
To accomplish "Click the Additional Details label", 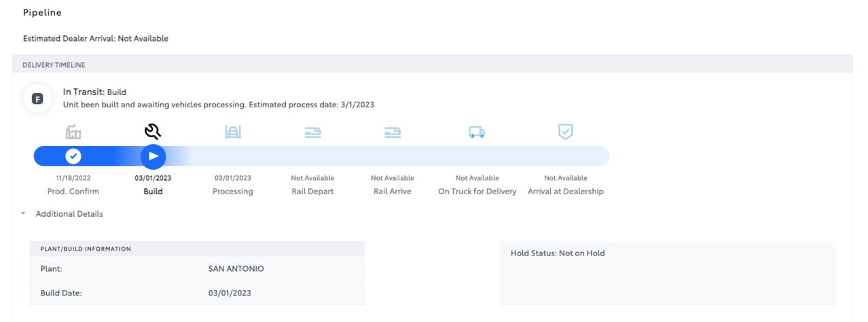I will pyautogui.click(x=69, y=213).
